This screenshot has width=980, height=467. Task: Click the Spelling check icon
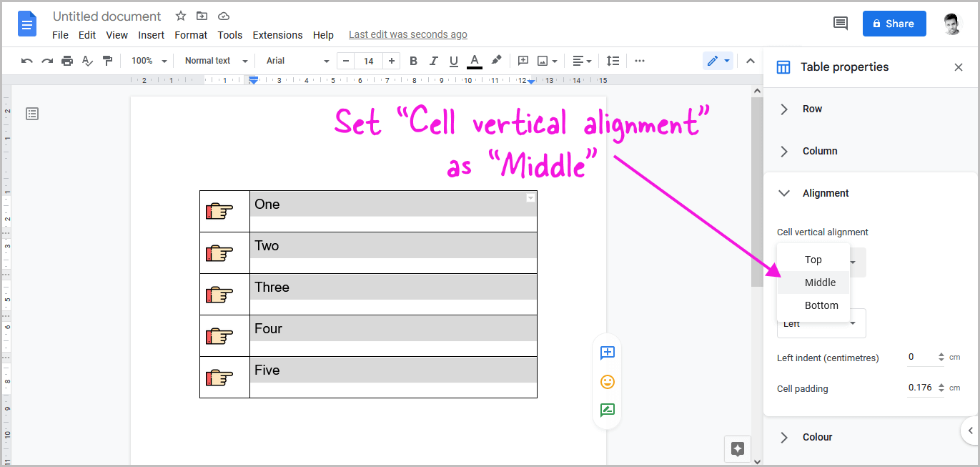pos(87,61)
